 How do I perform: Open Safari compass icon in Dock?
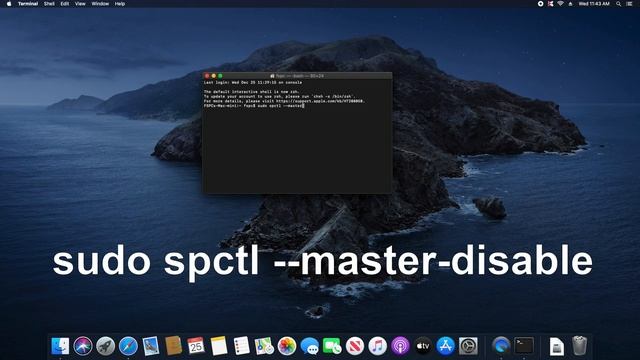pyautogui.click(x=128, y=346)
